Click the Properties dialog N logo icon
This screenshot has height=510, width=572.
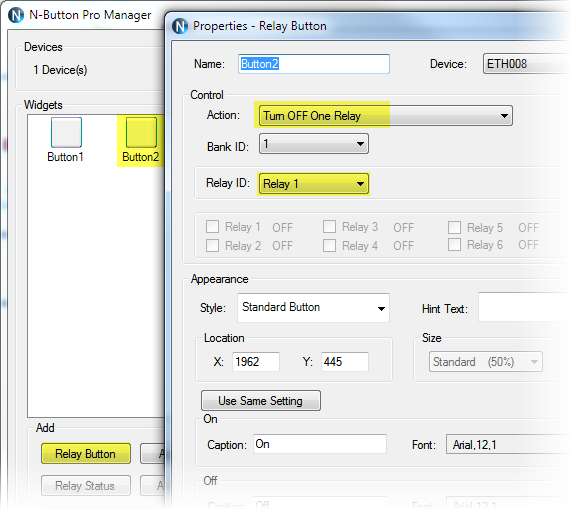[180, 26]
